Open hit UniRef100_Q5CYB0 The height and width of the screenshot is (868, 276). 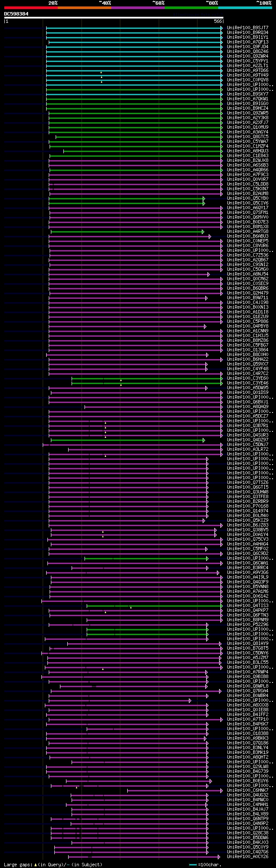248,198
